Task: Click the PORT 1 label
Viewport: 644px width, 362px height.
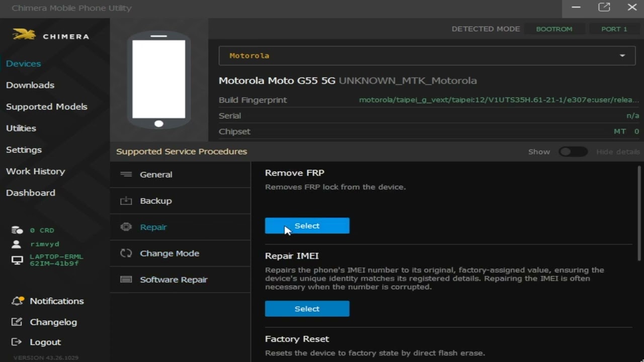Action: pyautogui.click(x=614, y=29)
